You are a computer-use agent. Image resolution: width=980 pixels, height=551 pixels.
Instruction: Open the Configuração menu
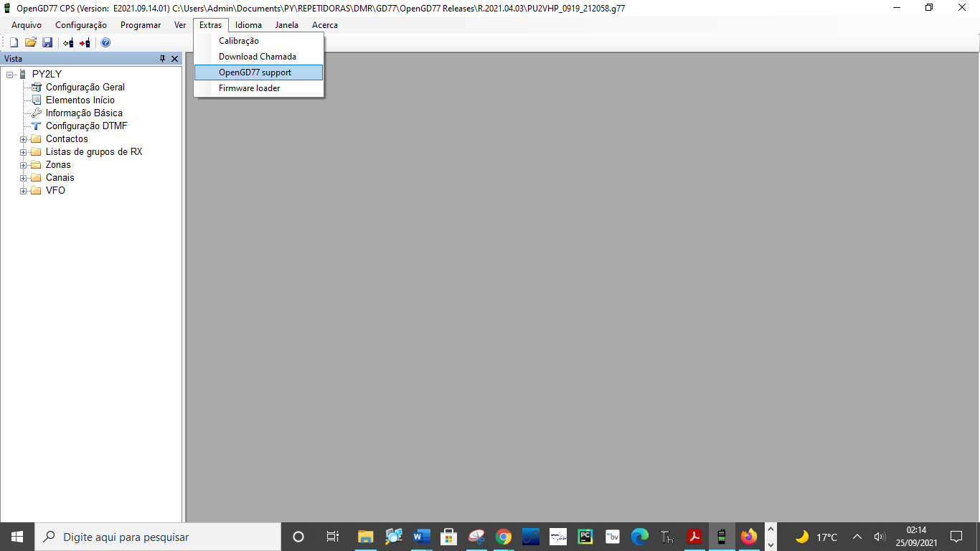click(81, 25)
